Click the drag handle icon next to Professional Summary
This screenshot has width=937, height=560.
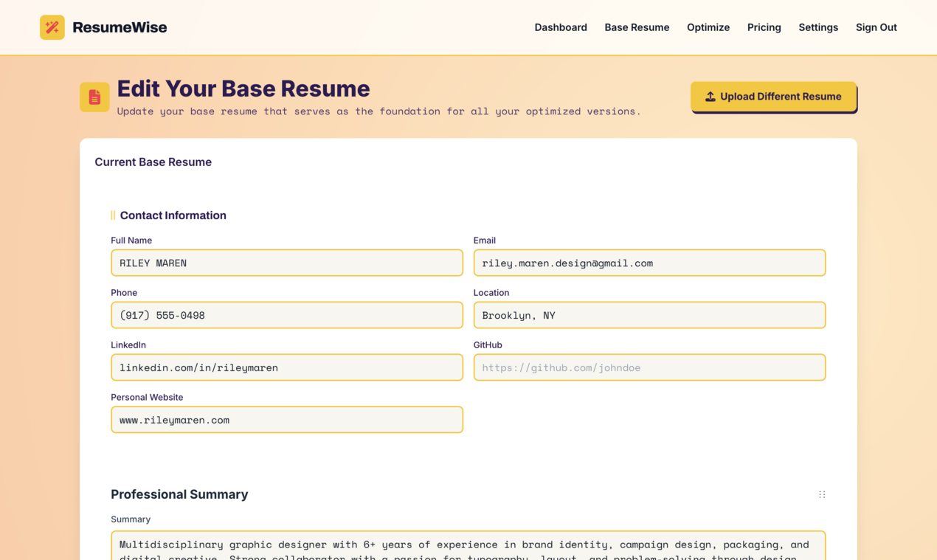pyautogui.click(x=822, y=494)
